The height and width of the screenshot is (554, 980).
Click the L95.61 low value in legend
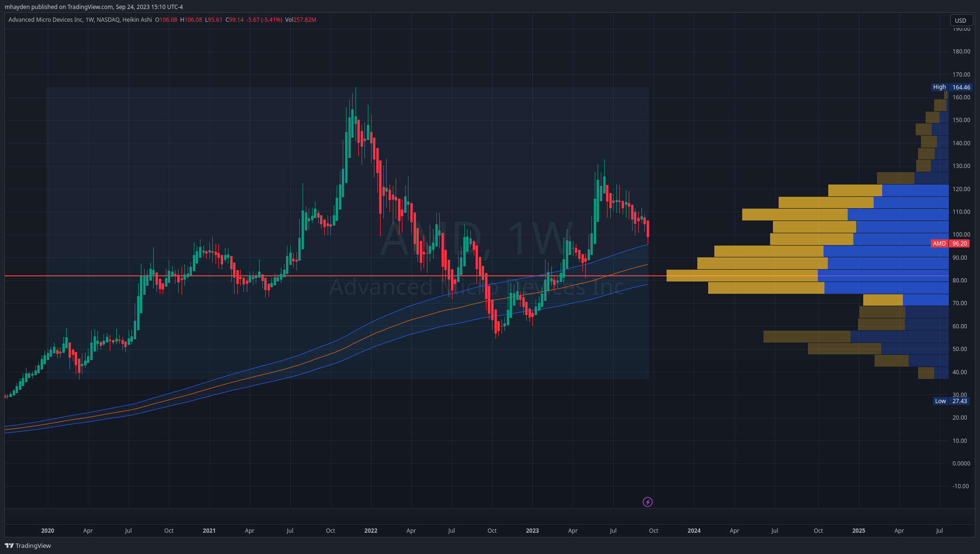coord(214,20)
